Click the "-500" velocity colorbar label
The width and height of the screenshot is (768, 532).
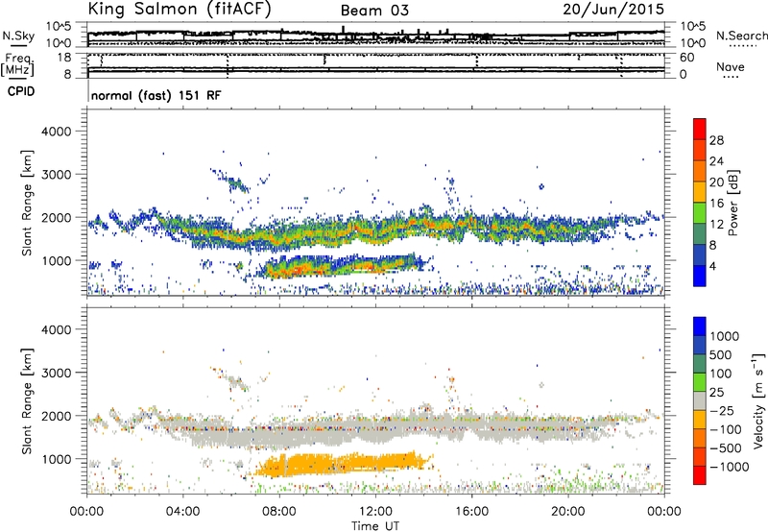click(726, 448)
